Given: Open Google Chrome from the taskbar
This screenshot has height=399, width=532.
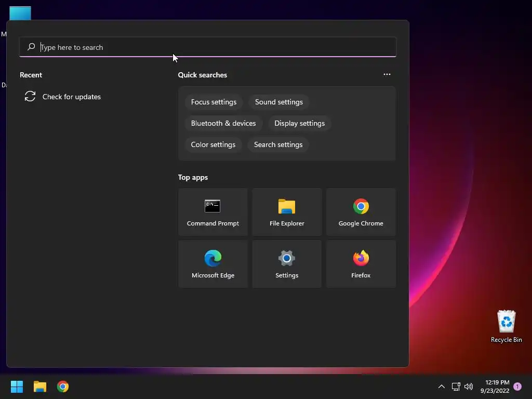Looking at the screenshot, I should 63,387.
